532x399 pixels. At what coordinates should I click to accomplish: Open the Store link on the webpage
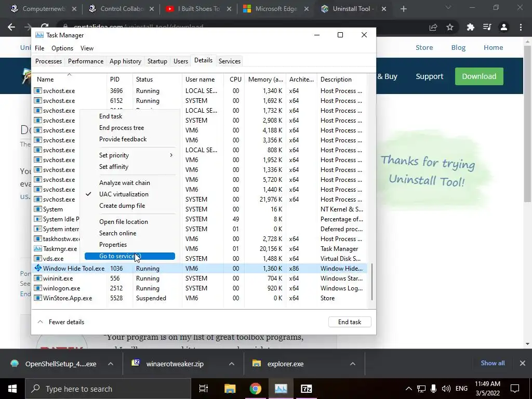[424, 47]
